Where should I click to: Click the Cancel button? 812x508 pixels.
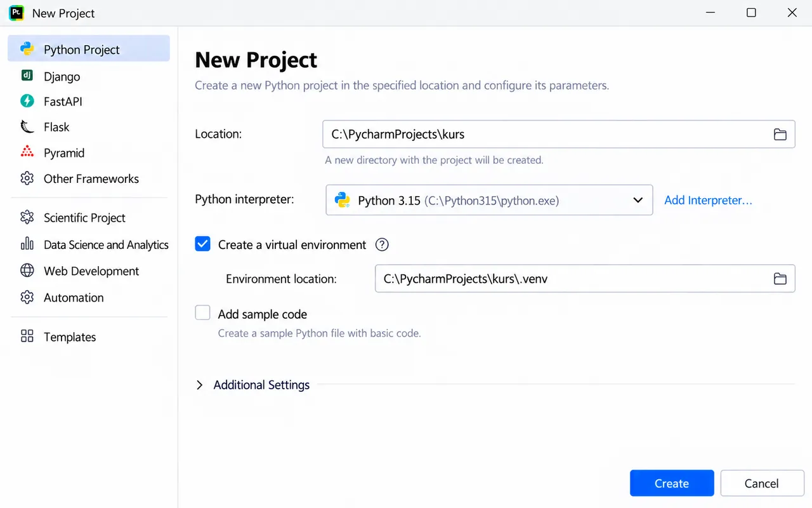[762, 483]
